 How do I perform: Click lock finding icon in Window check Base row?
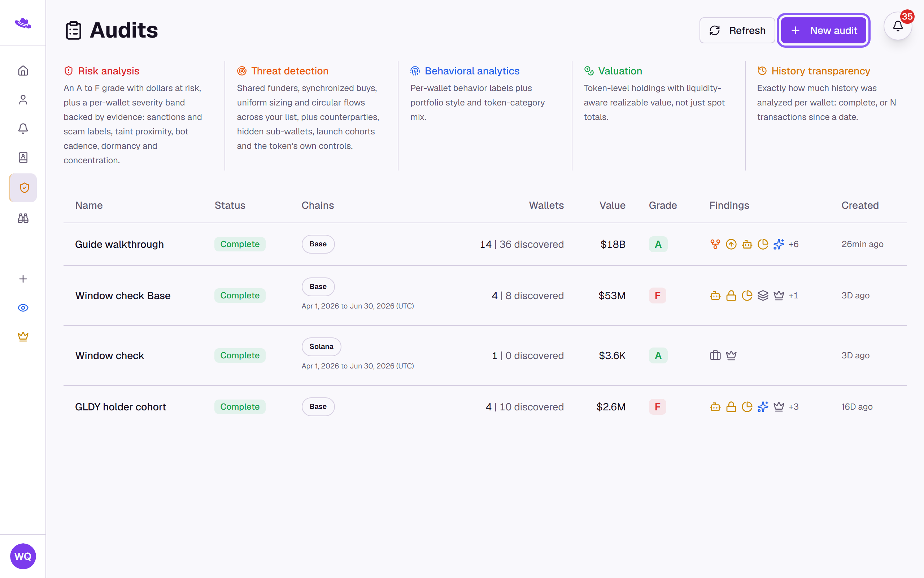click(731, 296)
